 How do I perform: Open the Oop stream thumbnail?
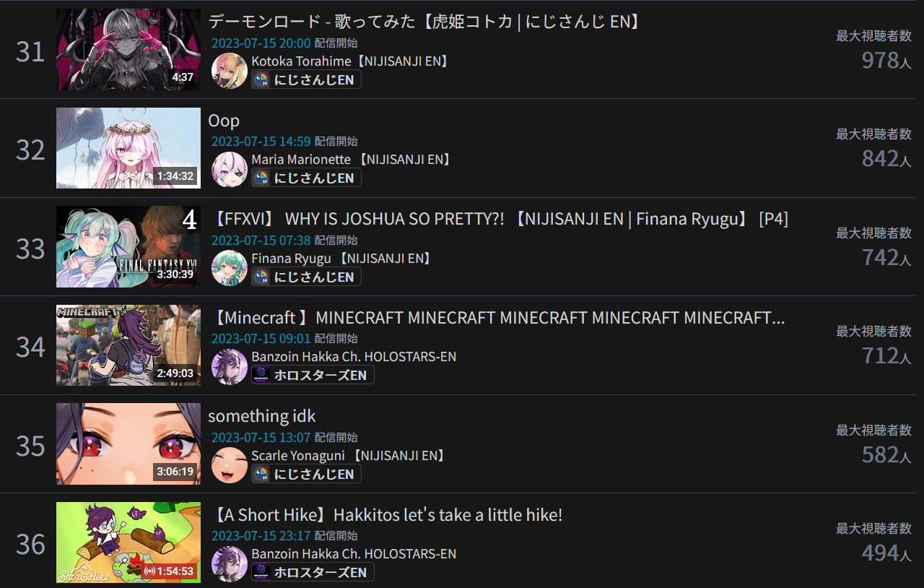tap(128, 148)
